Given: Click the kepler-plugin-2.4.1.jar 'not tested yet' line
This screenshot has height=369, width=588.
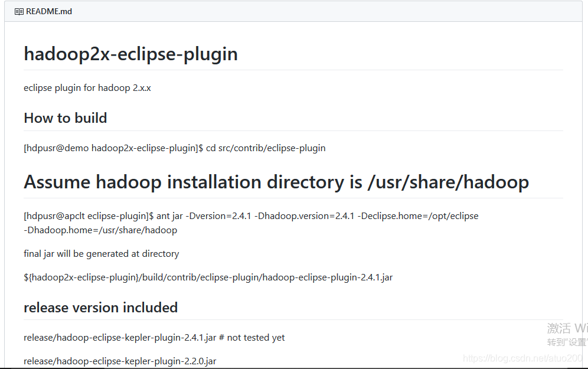Looking at the screenshot, I should pos(154,338).
